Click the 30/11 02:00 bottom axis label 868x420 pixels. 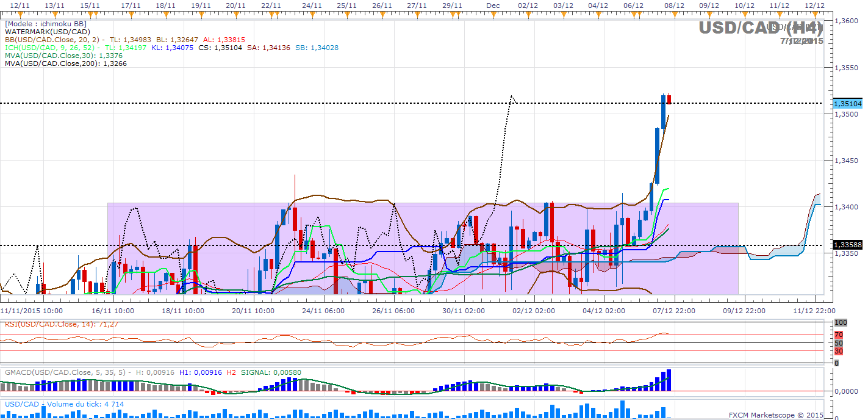click(x=464, y=310)
